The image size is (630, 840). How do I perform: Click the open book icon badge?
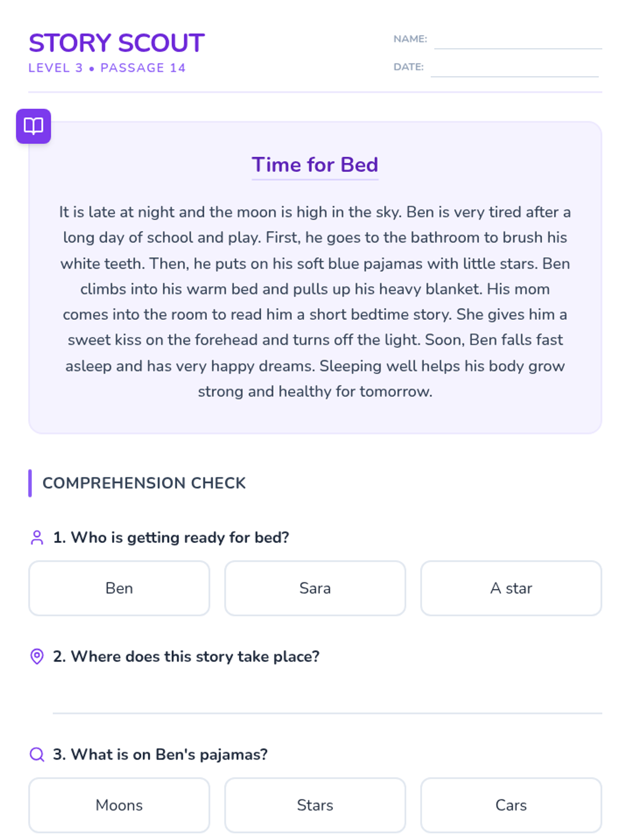pyautogui.click(x=34, y=126)
